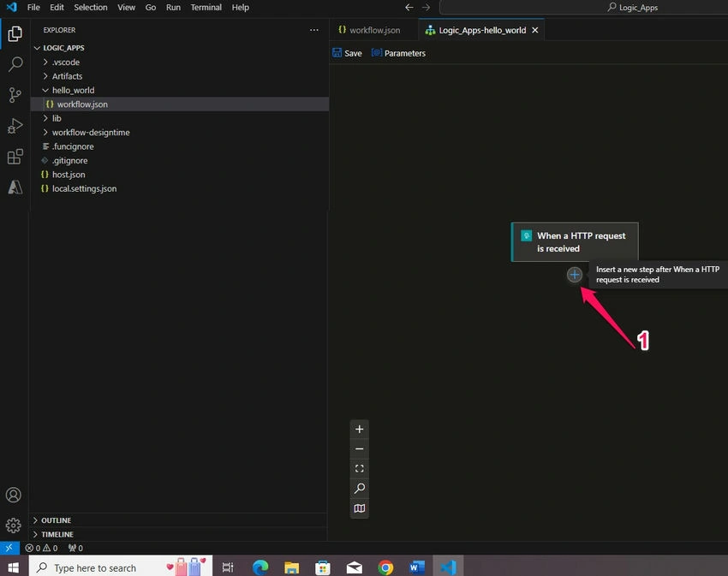Open the Source Control view
This screenshot has width=728, height=576.
tap(15, 95)
